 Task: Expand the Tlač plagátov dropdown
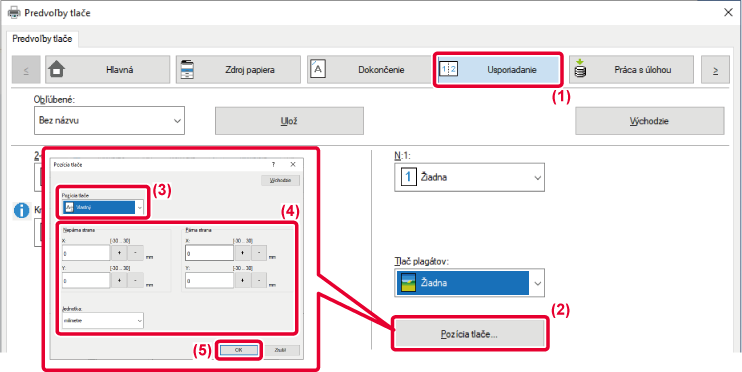point(469,283)
